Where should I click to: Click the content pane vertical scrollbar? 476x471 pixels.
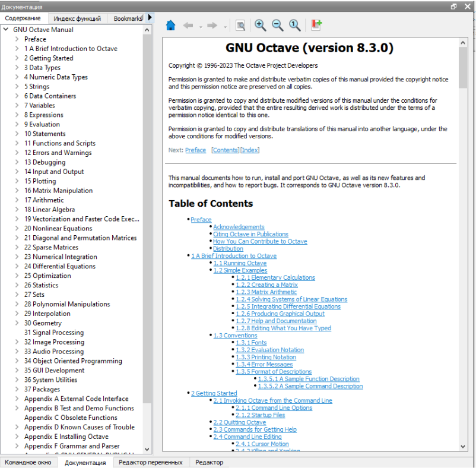(x=463, y=238)
